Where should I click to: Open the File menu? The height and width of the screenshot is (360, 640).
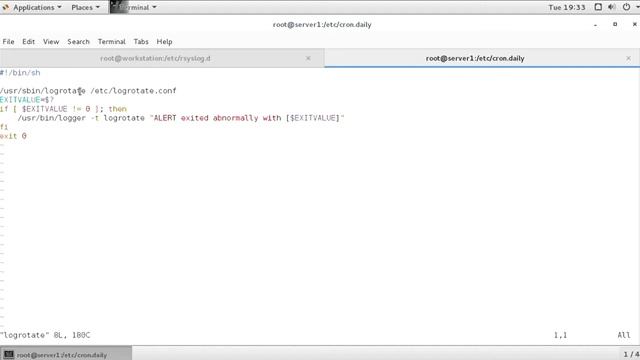tap(8, 42)
